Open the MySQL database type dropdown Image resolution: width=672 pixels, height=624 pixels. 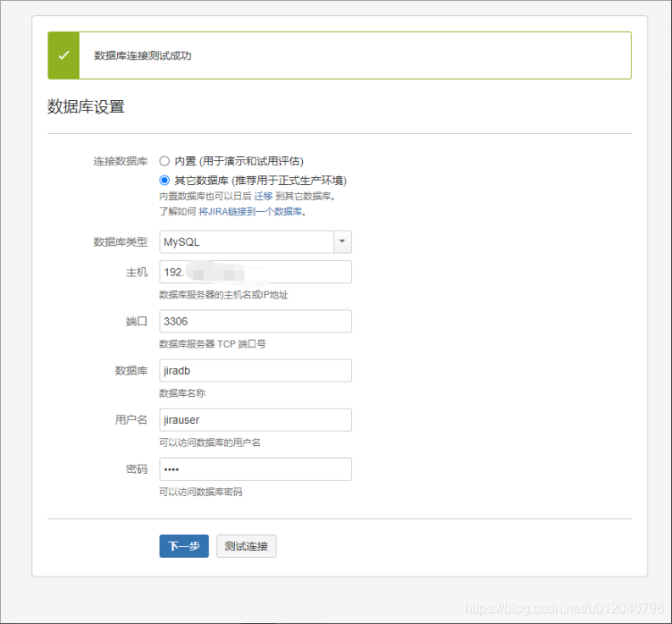(255, 242)
